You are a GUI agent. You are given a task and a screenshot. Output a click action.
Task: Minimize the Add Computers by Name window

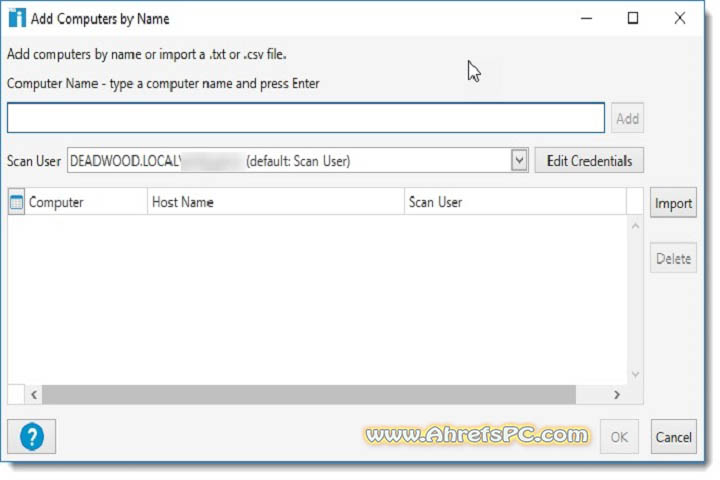click(586, 18)
